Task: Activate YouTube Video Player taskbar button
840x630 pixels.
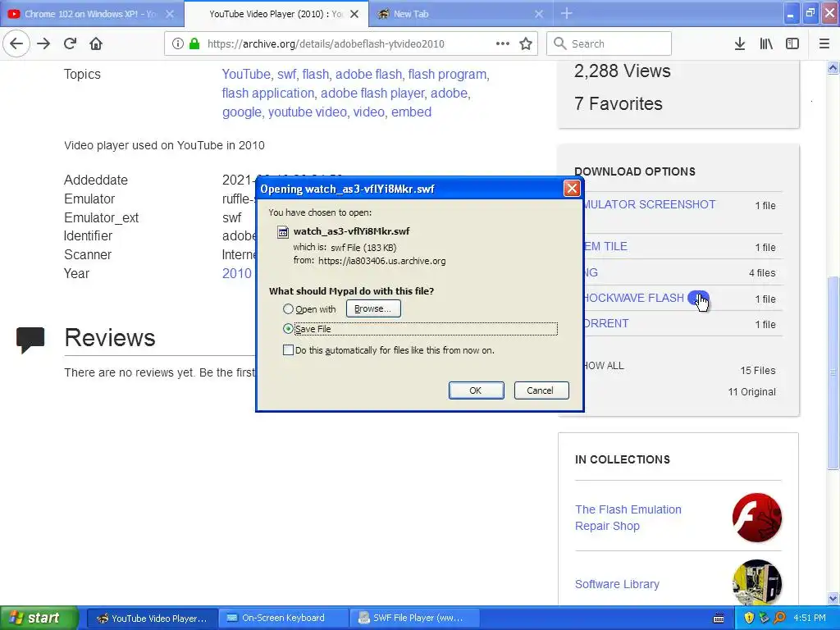Action: point(152,618)
